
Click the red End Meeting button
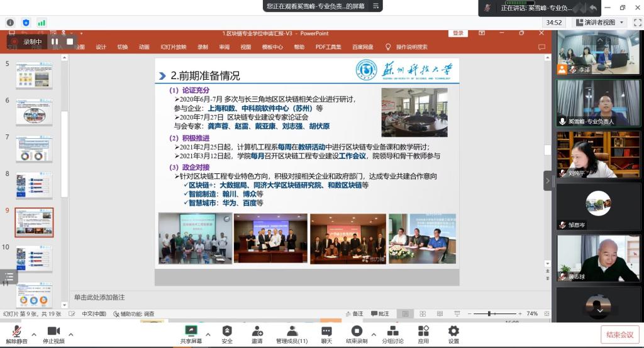point(619,334)
